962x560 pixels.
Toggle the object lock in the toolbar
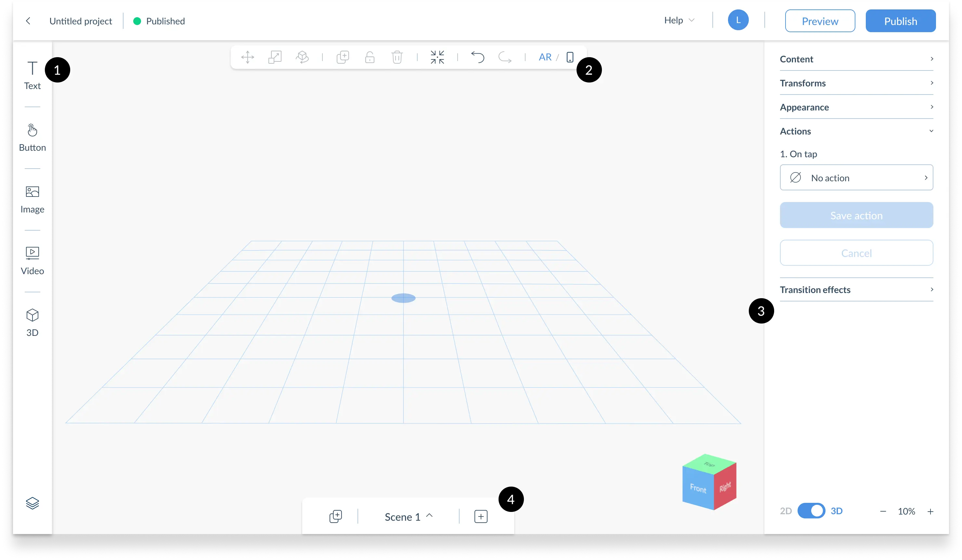[370, 57]
